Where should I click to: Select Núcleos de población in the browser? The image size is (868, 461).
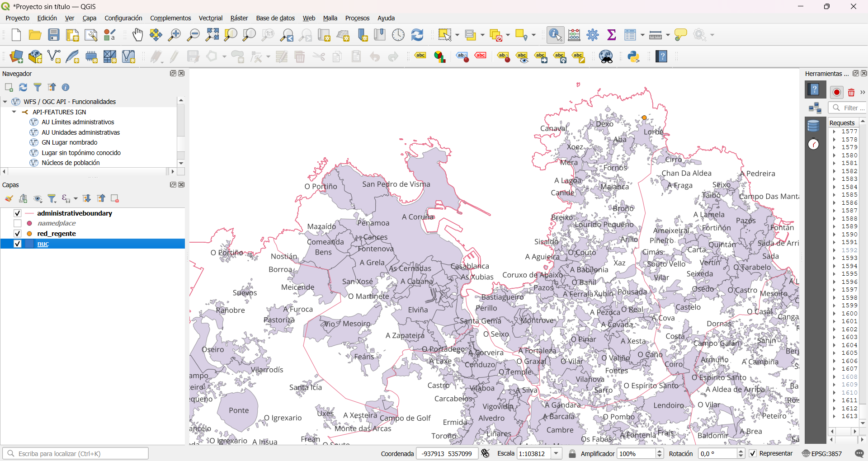click(x=71, y=163)
